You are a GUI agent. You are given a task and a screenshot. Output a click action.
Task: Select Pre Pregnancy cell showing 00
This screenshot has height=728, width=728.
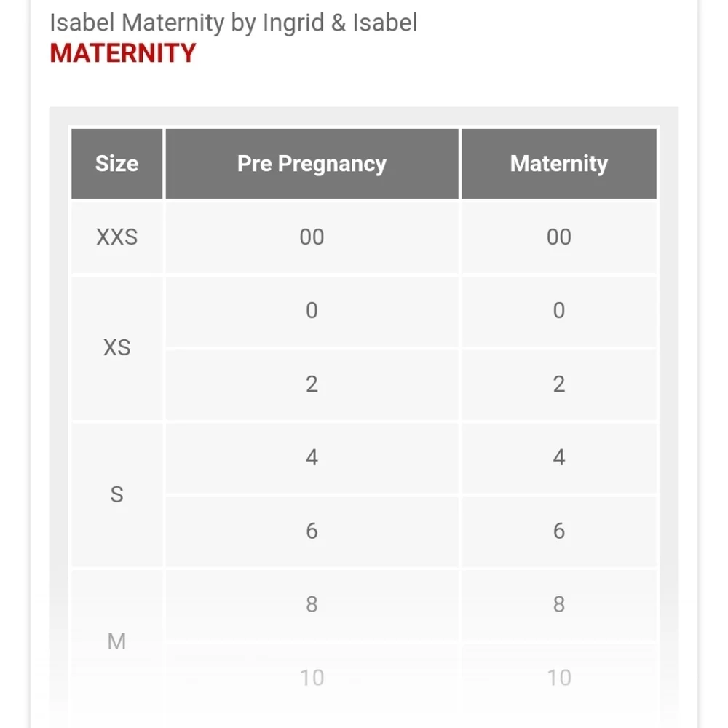[312, 237]
